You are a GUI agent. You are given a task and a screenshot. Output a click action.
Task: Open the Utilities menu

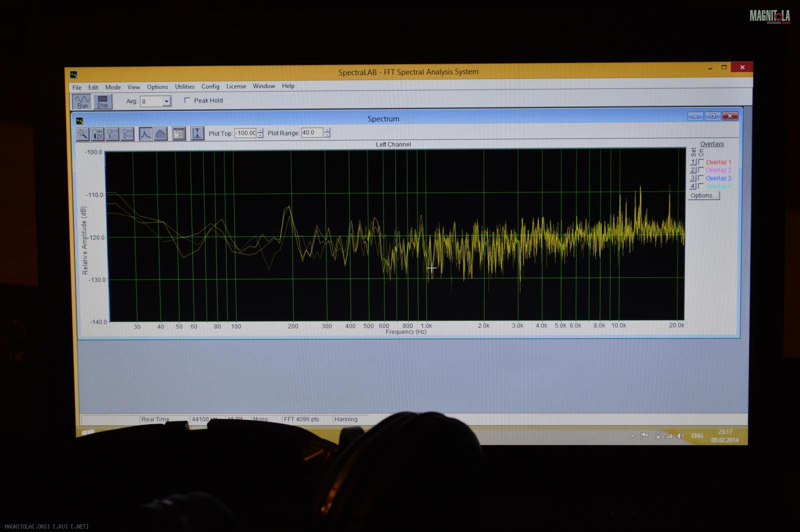tap(184, 86)
